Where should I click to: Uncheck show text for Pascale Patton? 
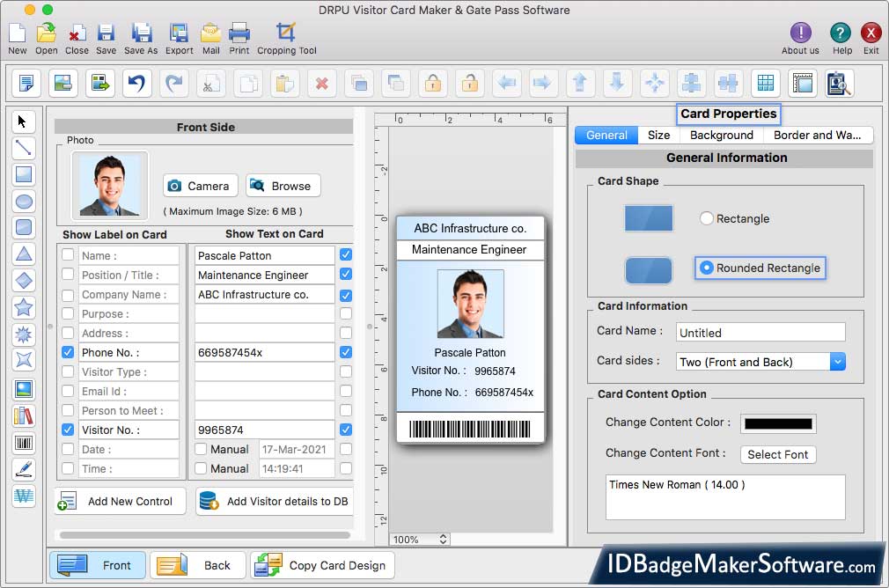click(346, 254)
